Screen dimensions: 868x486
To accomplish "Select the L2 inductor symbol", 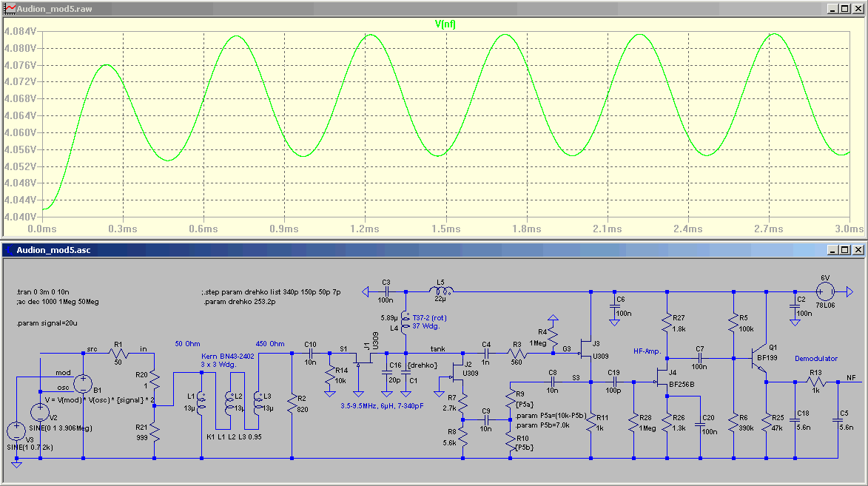I will (229, 403).
